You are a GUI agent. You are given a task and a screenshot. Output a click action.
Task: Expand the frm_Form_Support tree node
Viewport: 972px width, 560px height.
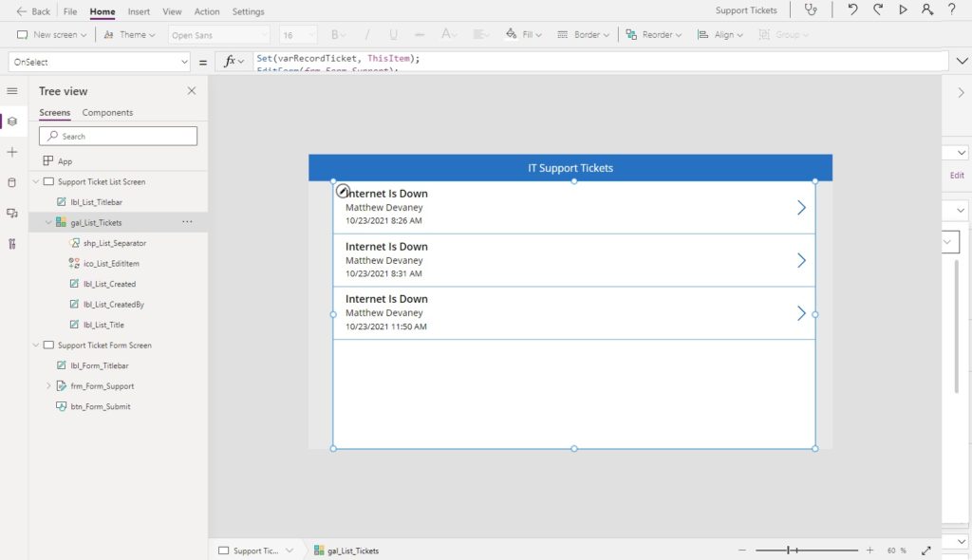coord(48,385)
